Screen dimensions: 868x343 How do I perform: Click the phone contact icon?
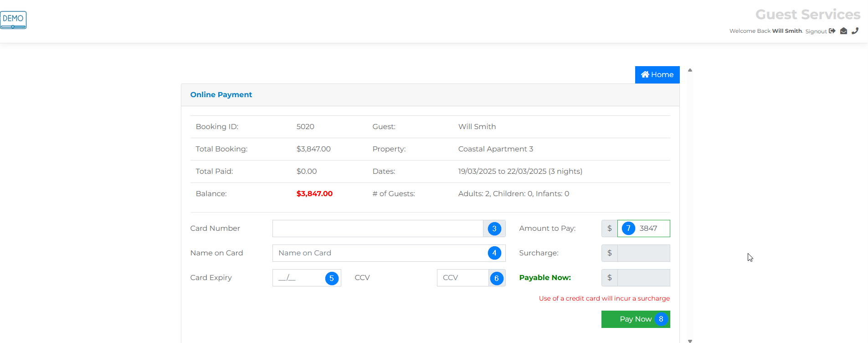855,31
